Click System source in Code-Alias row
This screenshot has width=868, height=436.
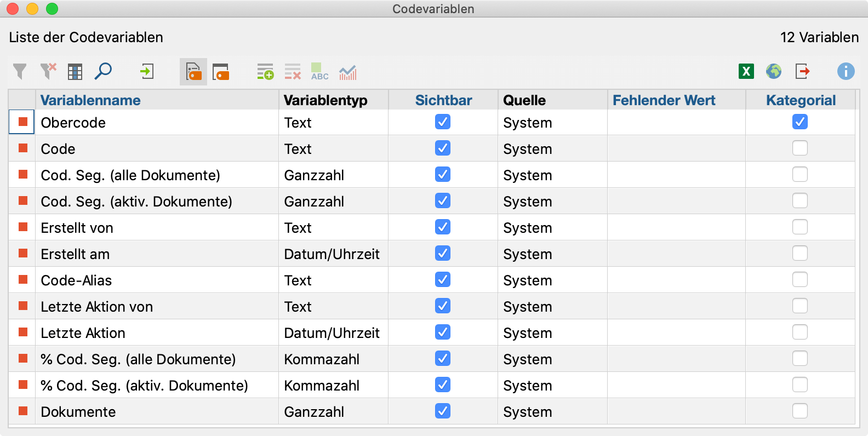click(x=528, y=280)
